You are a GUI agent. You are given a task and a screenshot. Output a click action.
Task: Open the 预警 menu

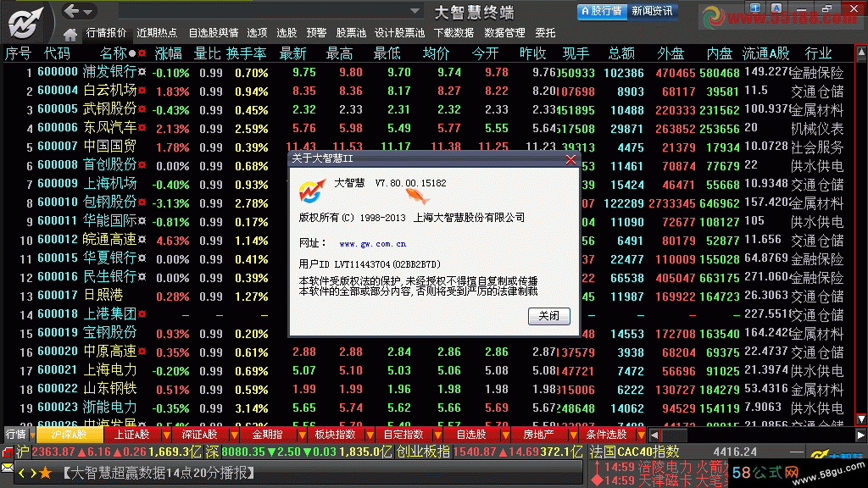point(317,33)
